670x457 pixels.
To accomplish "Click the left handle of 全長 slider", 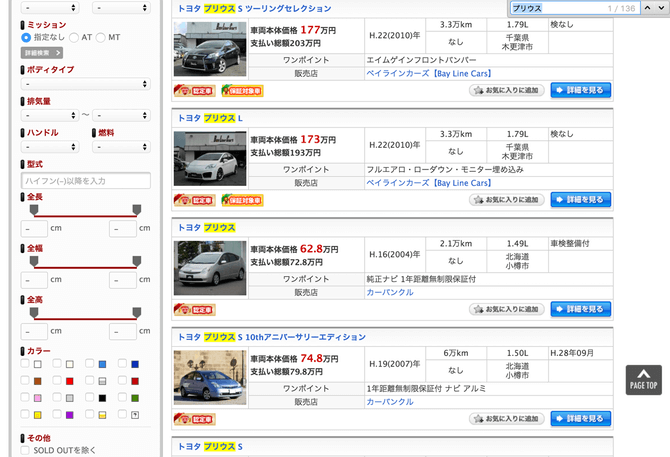I will pos(34,209).
